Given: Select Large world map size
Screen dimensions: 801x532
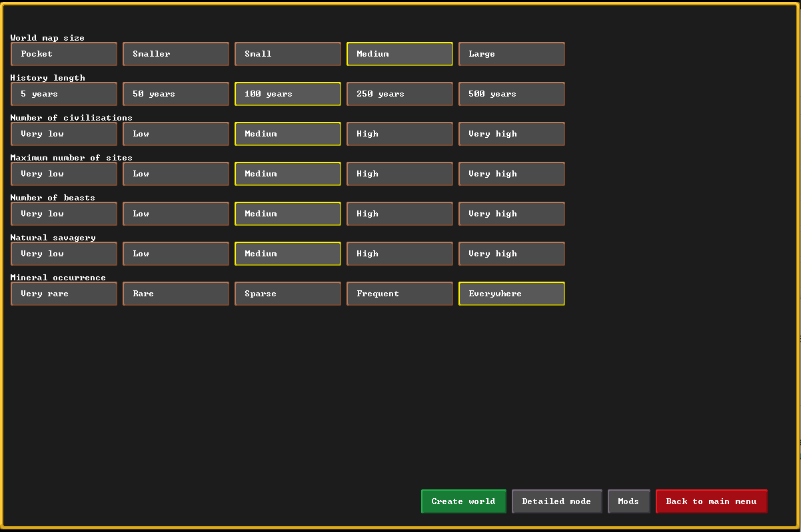Looking at the screenshot, I should coord(511,54).
